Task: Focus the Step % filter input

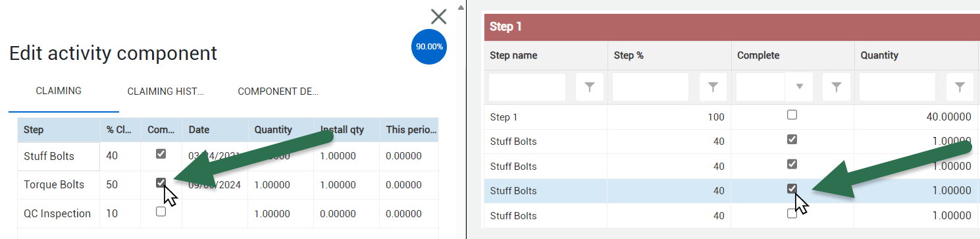Action: click(x=650, y=87)
